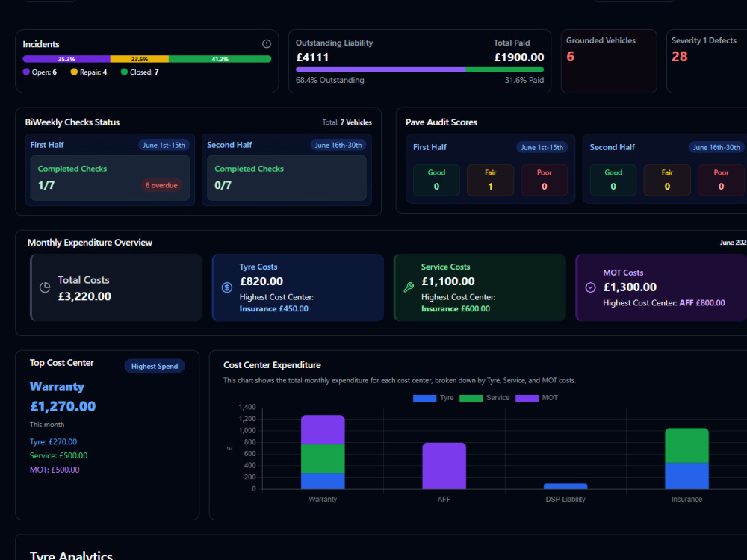The image size is (747, 560).
Task: Click the AFF purple bar in chart
Action: coord(444,466)
